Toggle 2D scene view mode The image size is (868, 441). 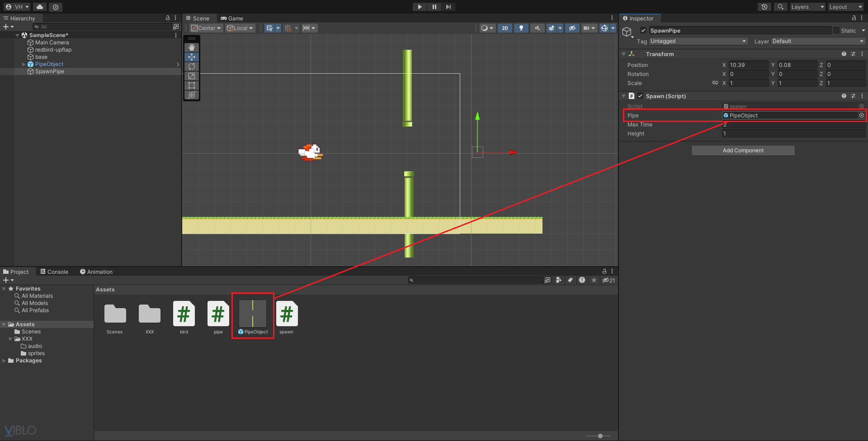(504, 28)
